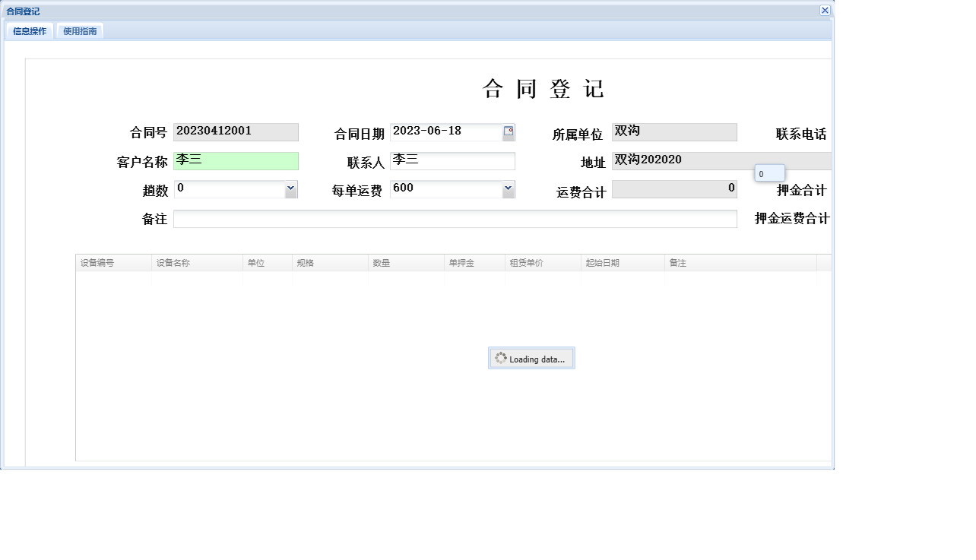Close the 合同登记 window

[x=825, y=10]
